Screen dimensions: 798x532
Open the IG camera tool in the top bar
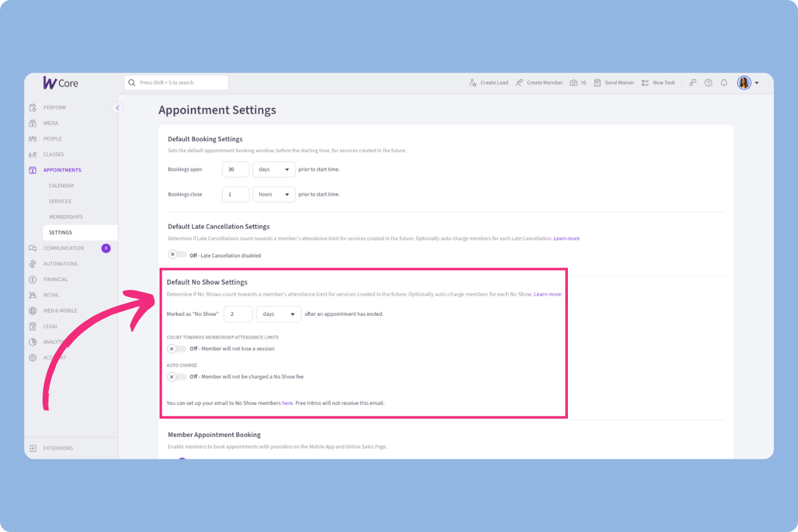[x=574, y=82]
